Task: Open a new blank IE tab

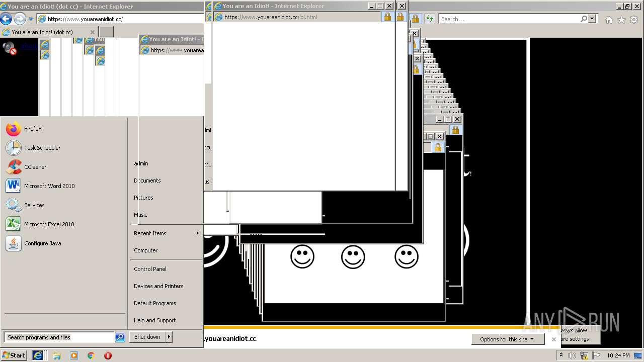Action: 106,32
